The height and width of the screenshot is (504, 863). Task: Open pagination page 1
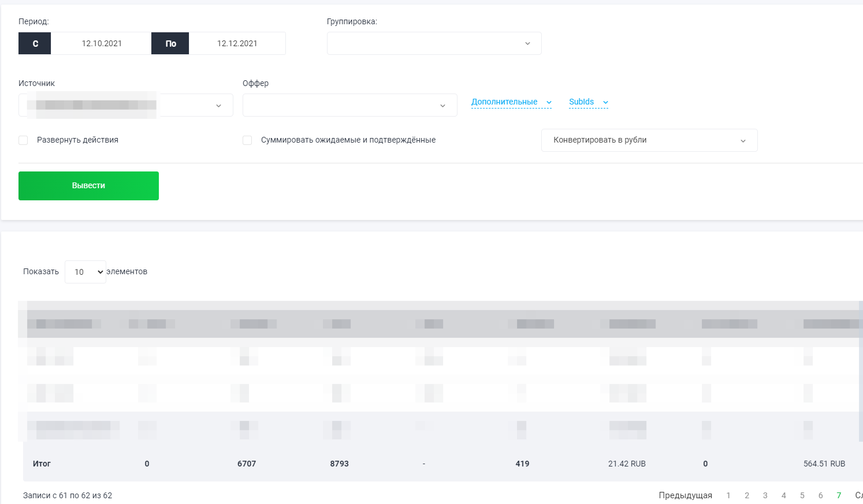728,495
